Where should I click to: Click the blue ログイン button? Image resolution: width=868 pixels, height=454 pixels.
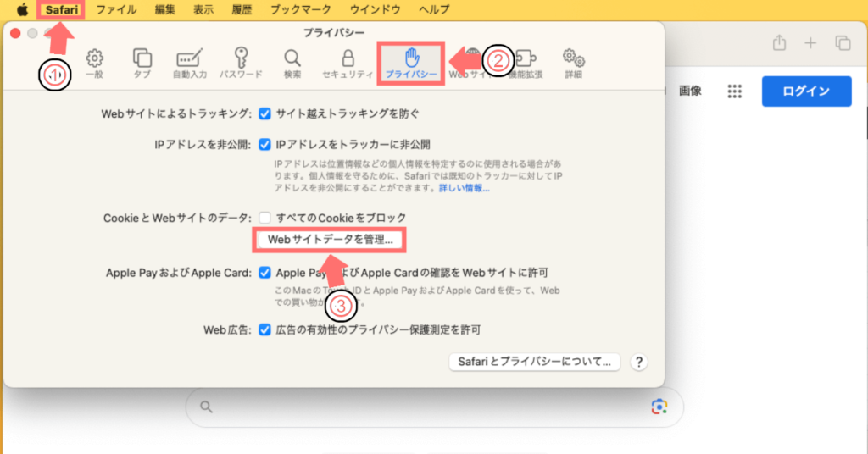(807, 91)
